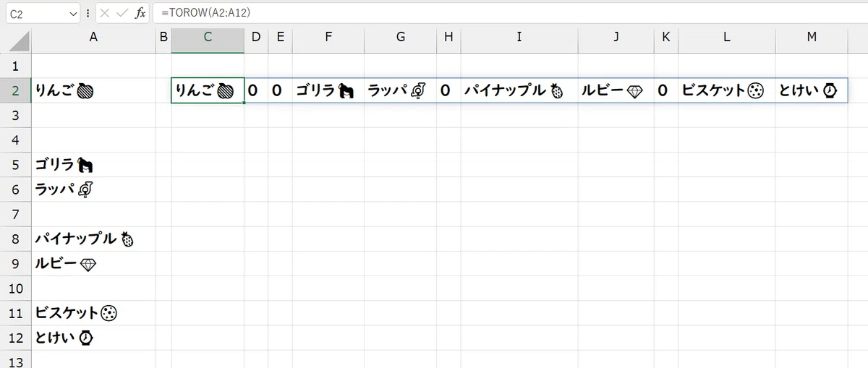Click cell A8 containing パイナップル
Screen dimensions: 868x368
pos(93,239)
